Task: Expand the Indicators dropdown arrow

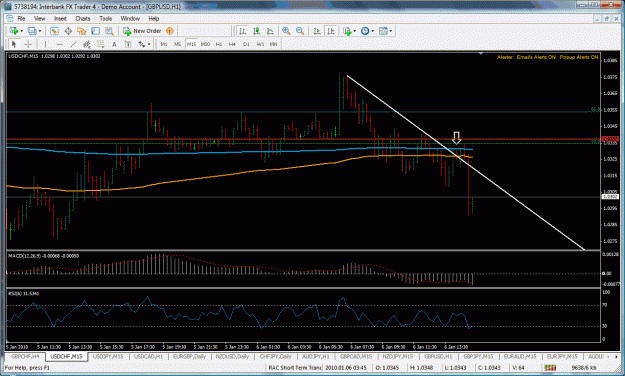Action: [x=354, y=31]
